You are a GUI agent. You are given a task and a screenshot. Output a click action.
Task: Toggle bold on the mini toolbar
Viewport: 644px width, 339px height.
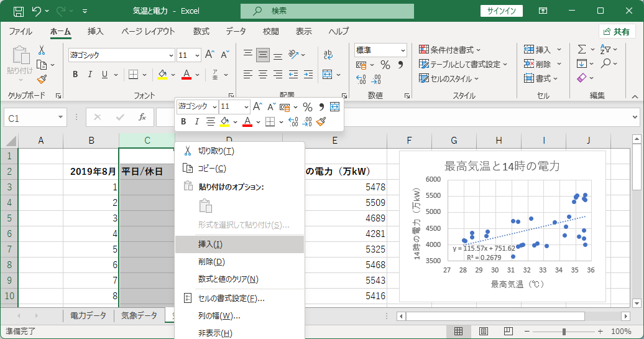tap(183, 122)
